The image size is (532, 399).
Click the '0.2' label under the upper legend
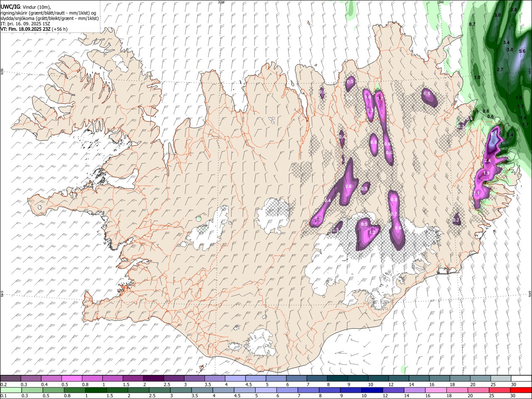pos(3,384)
